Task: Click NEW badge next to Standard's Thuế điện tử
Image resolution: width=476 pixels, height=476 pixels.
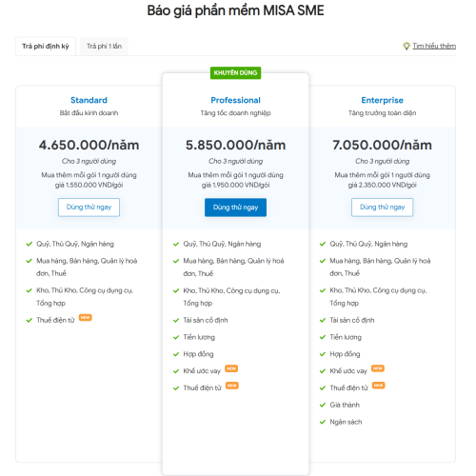Action: 86,318
